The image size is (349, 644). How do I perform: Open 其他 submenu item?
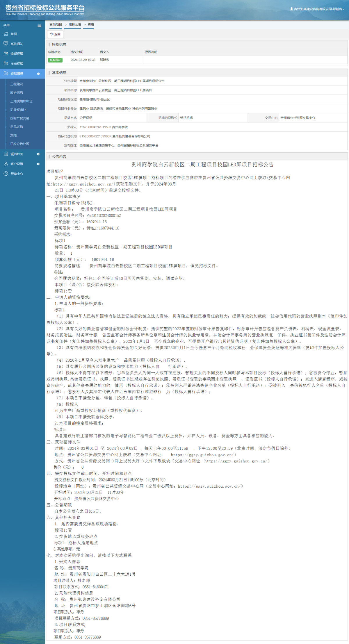(x=13, y=135)
